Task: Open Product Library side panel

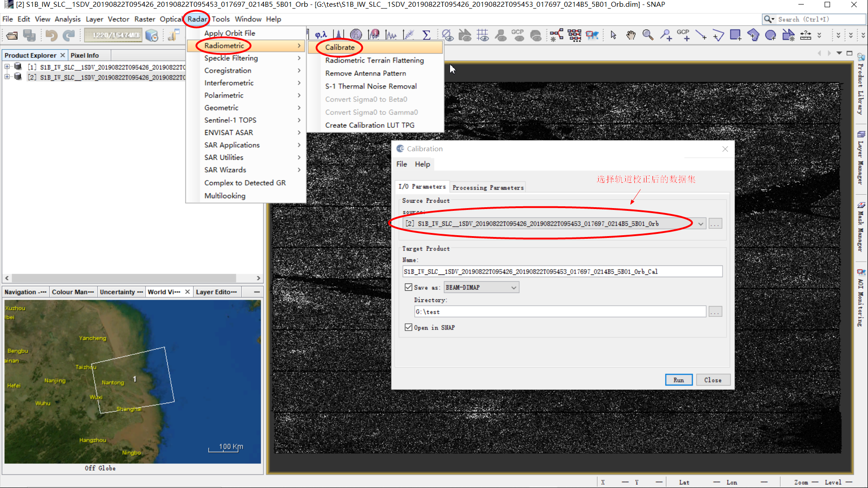Action: [861, 84]
